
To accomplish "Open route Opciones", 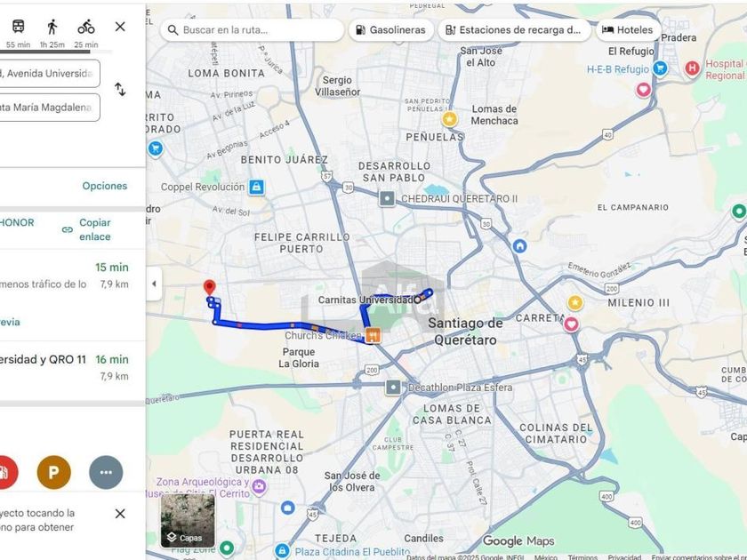I will pyautogui.click(x=105, y=186).
